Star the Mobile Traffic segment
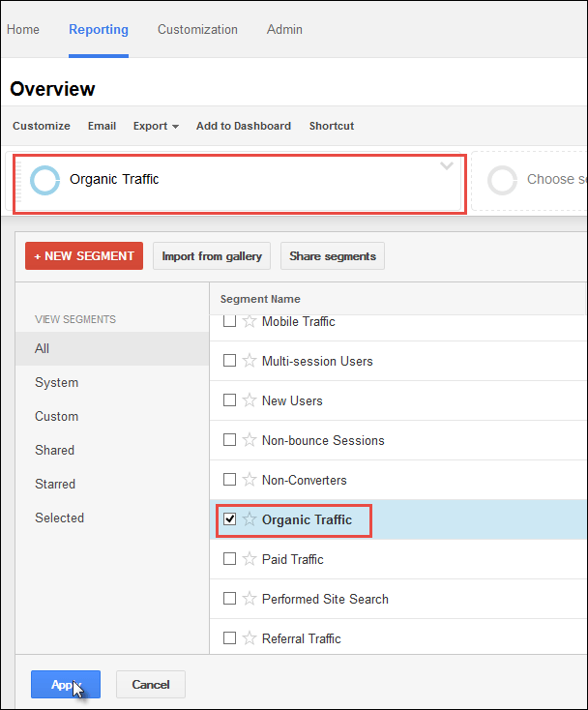The height and width of the screenshot is (710, 588). tap(250, 321)
